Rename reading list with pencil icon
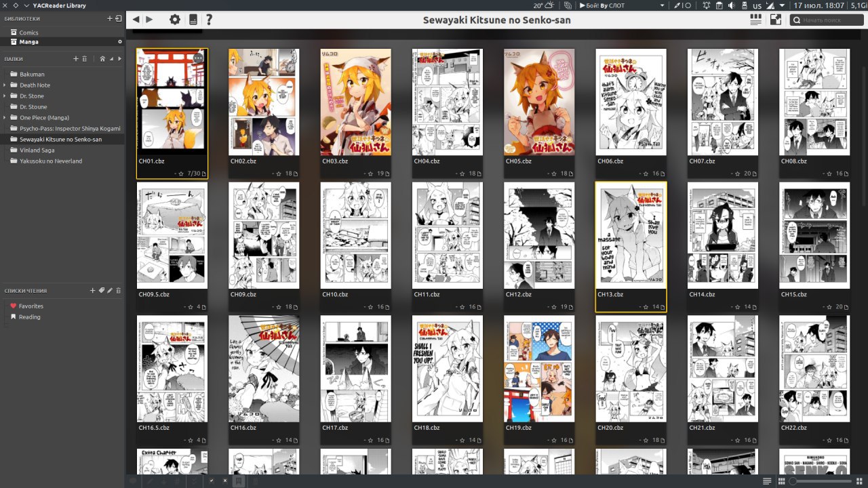Screen dimensions: 868x488 110,291
